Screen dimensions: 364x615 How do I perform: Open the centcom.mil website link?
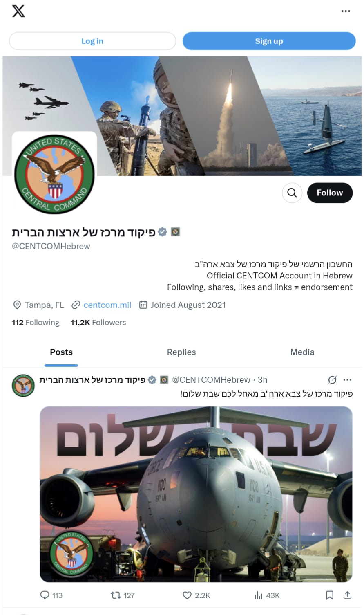click(x=107, y=305)
